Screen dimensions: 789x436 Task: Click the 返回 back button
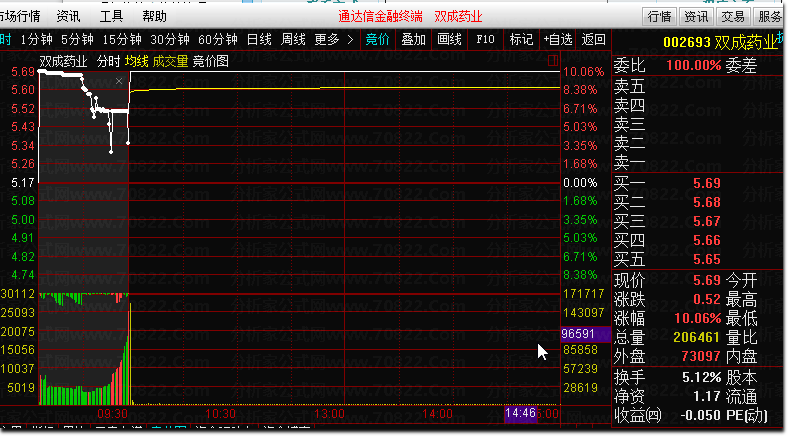coord(593,39)
